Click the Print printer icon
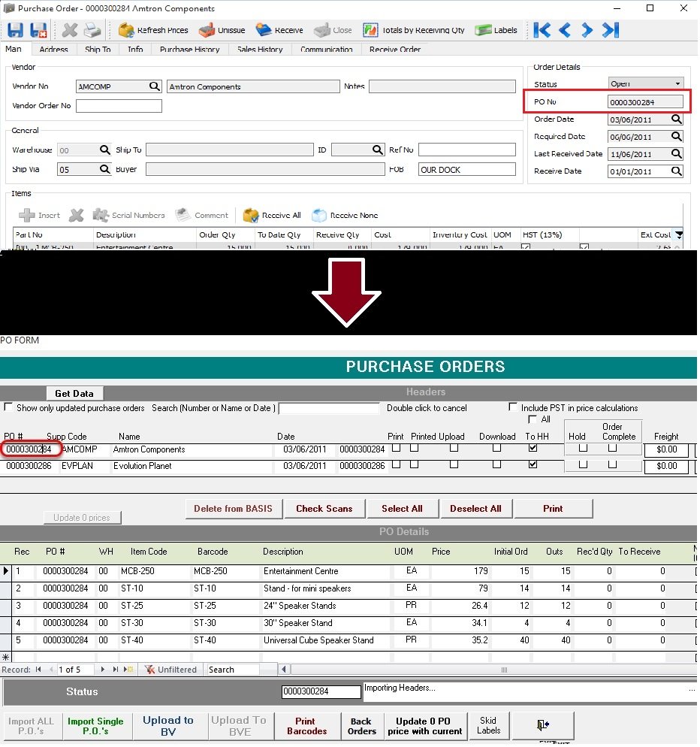The width and height of the screenshot is (700, 747). click(x=92, y=31)
